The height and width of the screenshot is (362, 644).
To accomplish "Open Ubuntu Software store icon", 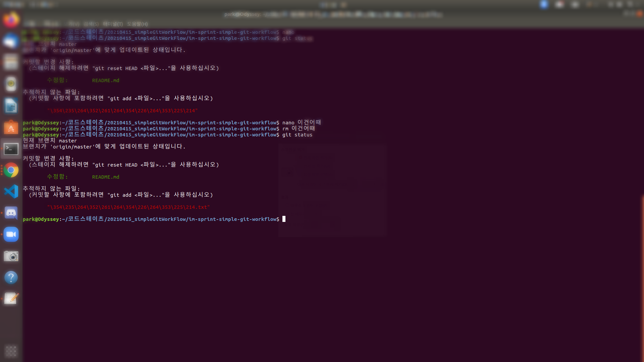I will pos(11,127).
